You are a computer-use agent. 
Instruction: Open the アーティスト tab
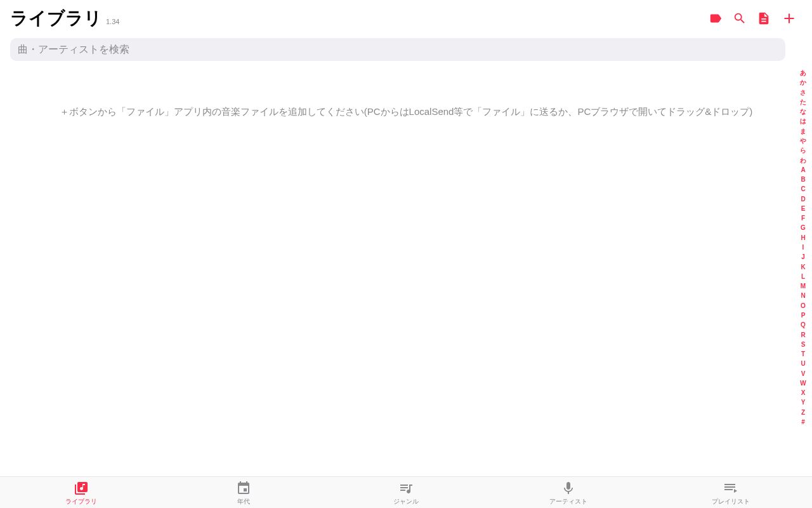pos(568,493)
